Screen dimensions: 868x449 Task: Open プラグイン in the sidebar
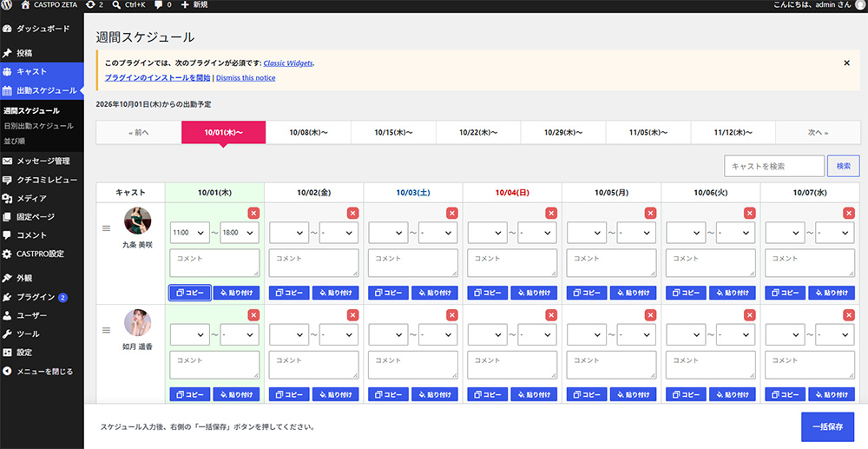point(42,297)
